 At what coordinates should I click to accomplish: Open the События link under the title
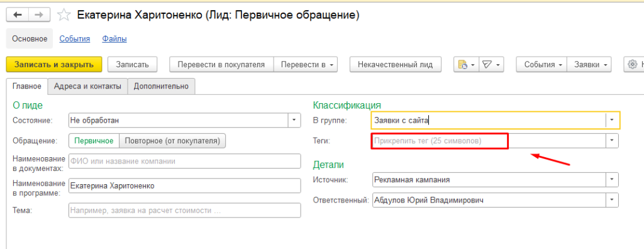(75, 39)
